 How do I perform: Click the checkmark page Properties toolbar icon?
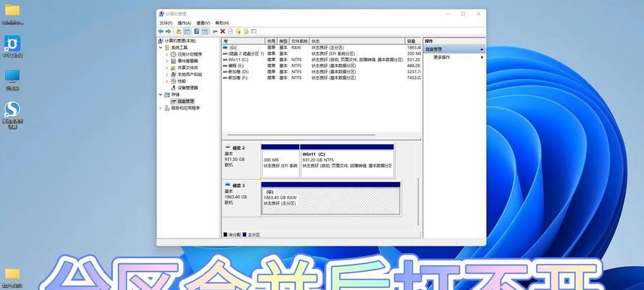click(x=230, y=31)
